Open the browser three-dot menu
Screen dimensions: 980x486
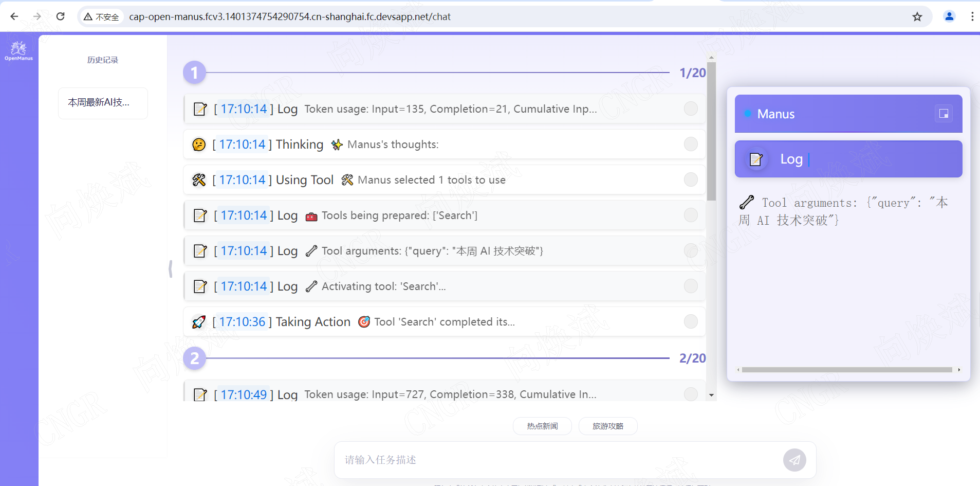coord(972,16)
